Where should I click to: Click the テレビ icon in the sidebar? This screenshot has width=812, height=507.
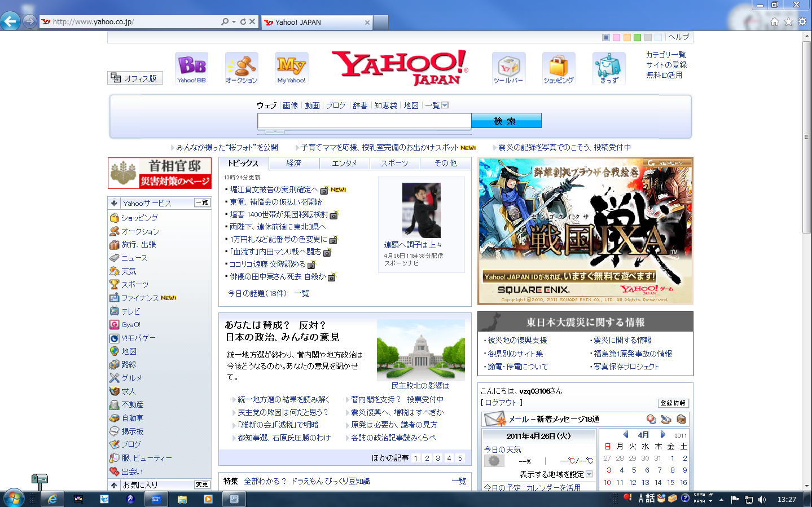pyautogui.click(x=114, y=311)
